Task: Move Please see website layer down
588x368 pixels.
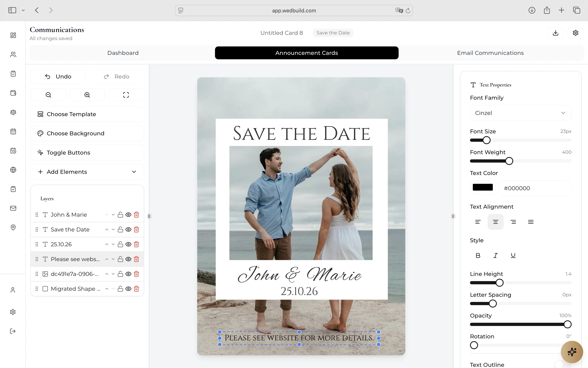Action: tap(113, 259)
